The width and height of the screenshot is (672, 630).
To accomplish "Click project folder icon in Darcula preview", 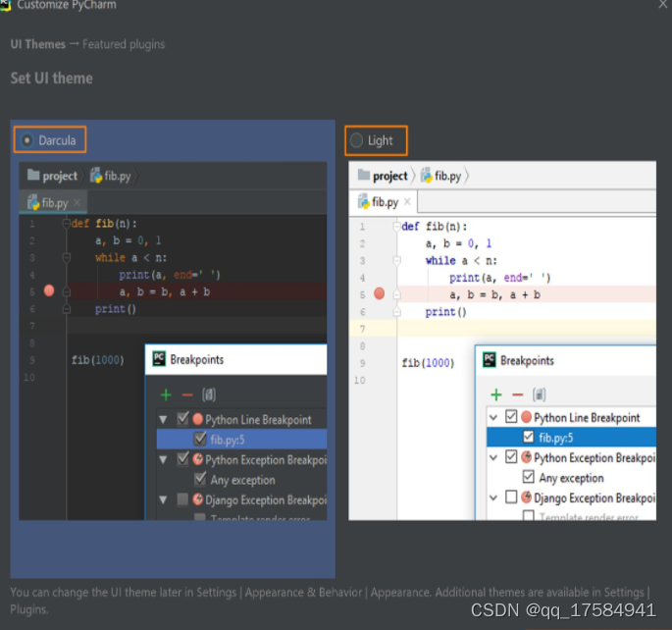I will (33, 175).
